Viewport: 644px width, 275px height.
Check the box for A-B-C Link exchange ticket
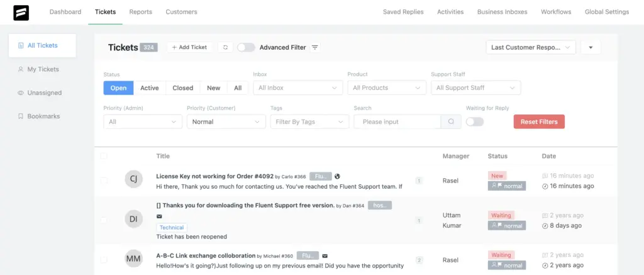coord(104,260)
